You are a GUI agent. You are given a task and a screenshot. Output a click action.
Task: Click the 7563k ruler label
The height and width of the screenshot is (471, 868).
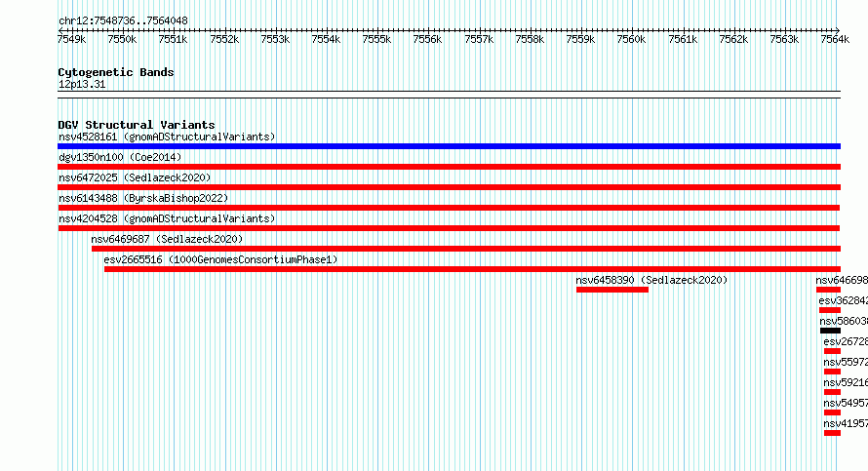(x=784, y=39)
